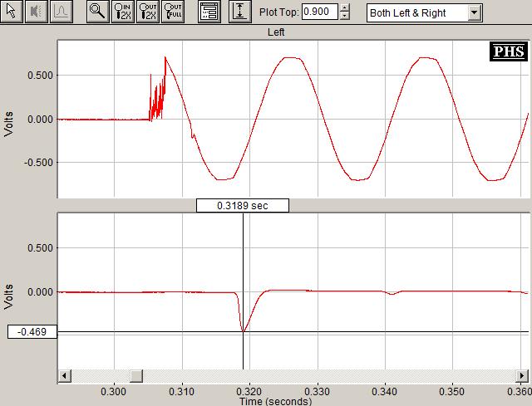The height and width of the screenshot is (406, 532).
Task: Select the arrow pointer tool
Action: pos(11,12)
